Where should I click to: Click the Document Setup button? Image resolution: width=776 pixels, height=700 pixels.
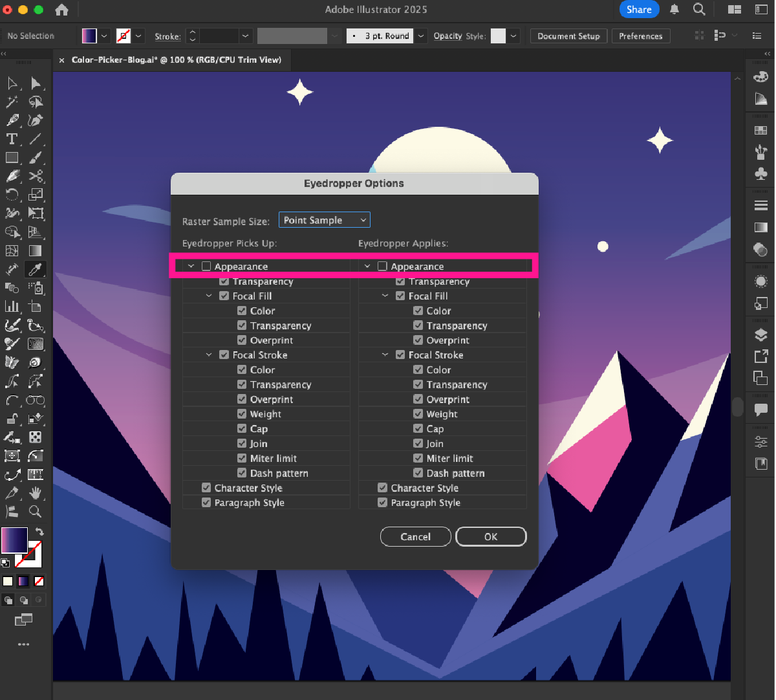click(x=568, y=36)
